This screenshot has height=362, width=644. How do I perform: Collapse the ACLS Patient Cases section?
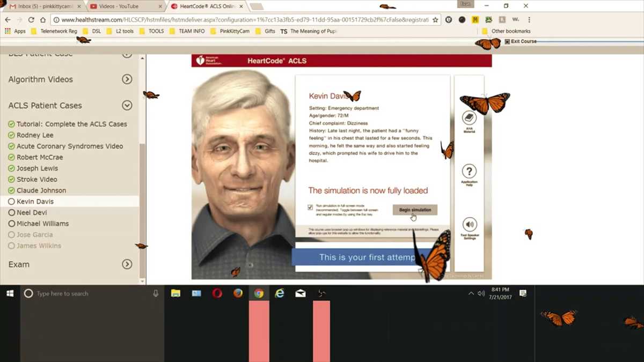127,106
